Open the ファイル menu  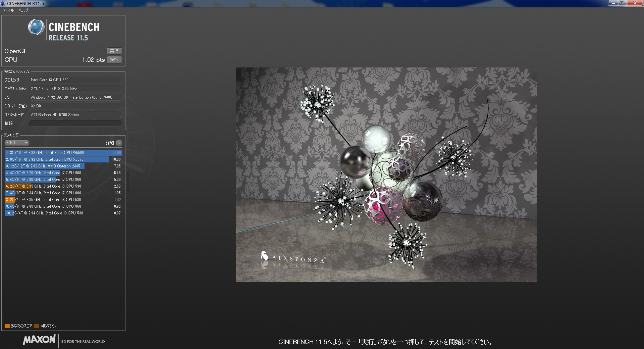pos(8,10)
